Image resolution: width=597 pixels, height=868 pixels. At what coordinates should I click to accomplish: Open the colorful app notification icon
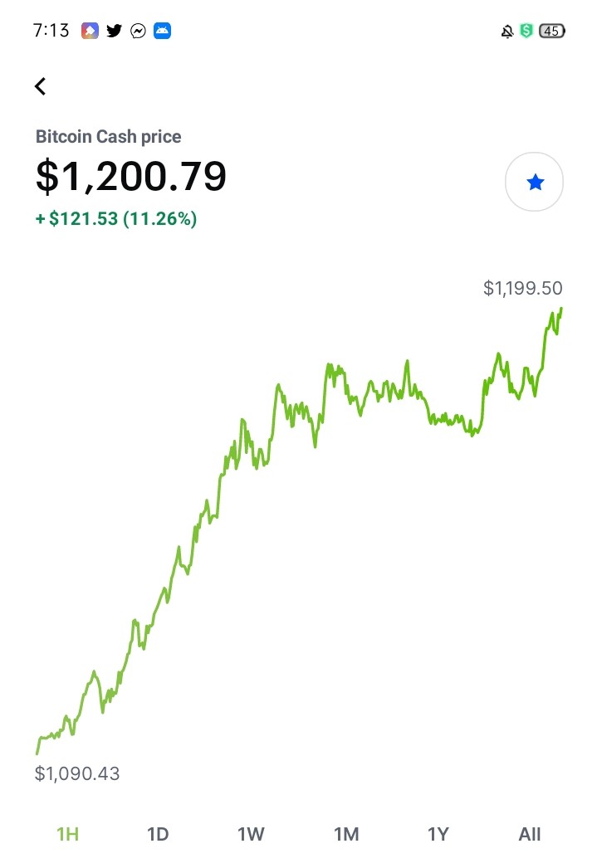pos(90,31)
